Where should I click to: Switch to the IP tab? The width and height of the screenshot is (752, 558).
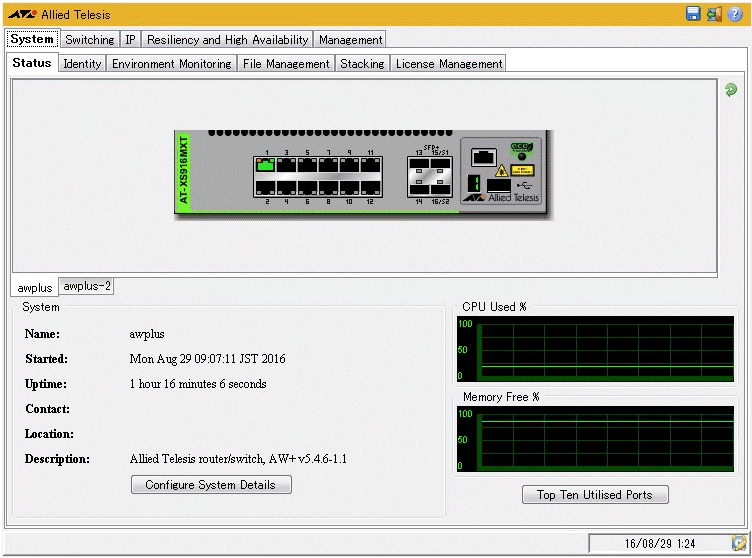click(x=131, y=40)
